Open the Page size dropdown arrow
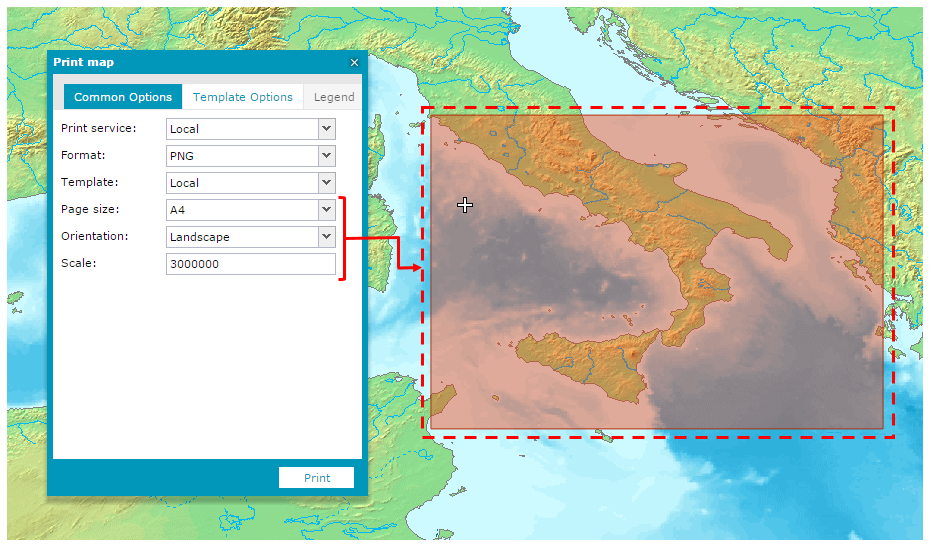 click(x=326, y=210)
